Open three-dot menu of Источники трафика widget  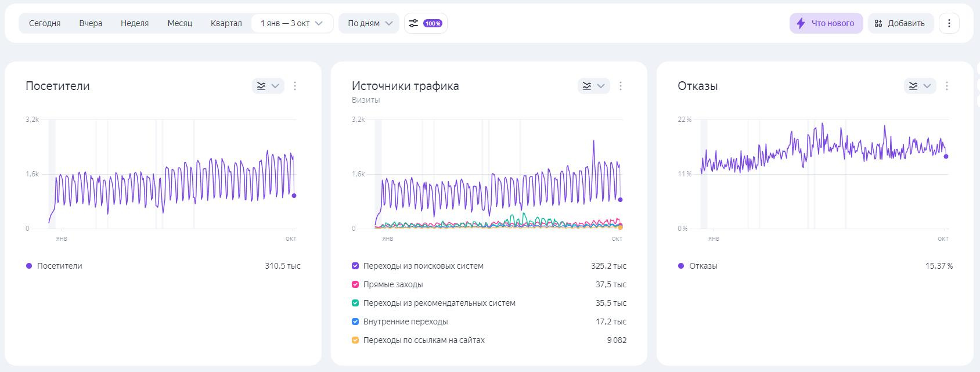621,86
